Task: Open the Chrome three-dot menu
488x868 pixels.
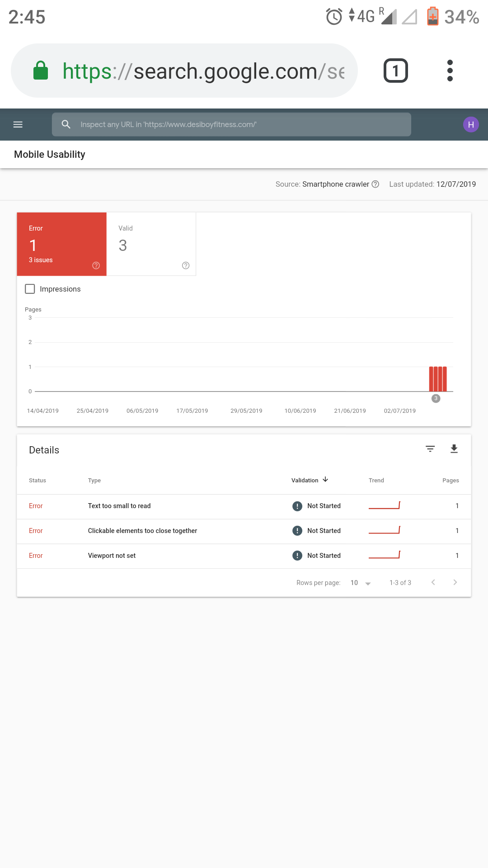Action: click(x=450, y=71)
